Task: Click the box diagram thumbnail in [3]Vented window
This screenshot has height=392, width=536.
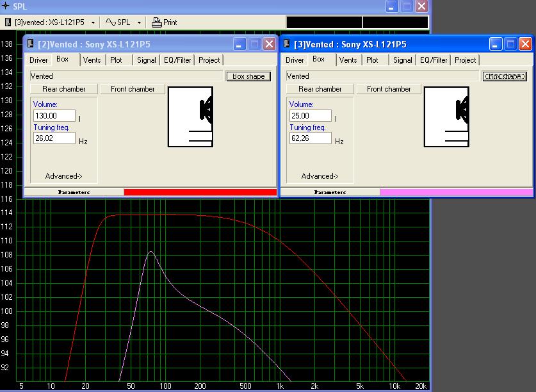Action: click(x=446, y=117)
